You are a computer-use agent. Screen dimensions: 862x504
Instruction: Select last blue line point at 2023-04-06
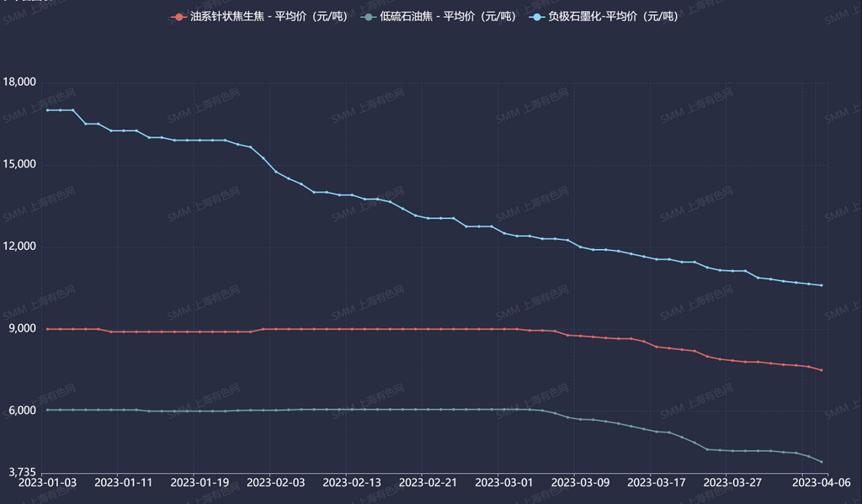821,285
